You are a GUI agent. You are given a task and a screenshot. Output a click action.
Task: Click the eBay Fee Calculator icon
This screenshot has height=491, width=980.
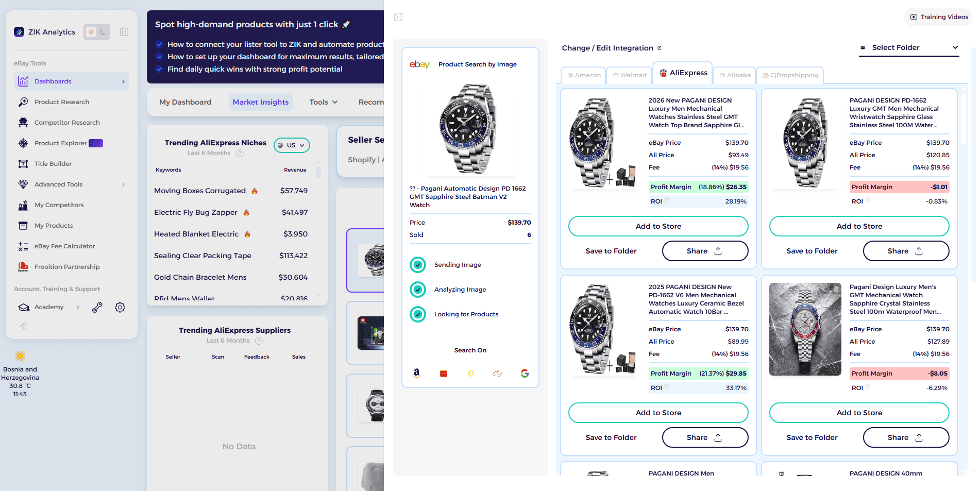23,246
